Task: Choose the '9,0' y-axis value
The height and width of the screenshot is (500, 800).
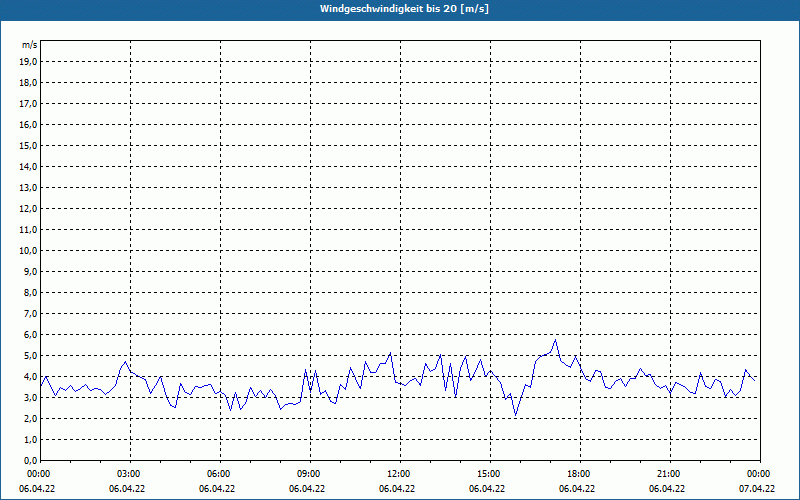Action: (30, 271)
